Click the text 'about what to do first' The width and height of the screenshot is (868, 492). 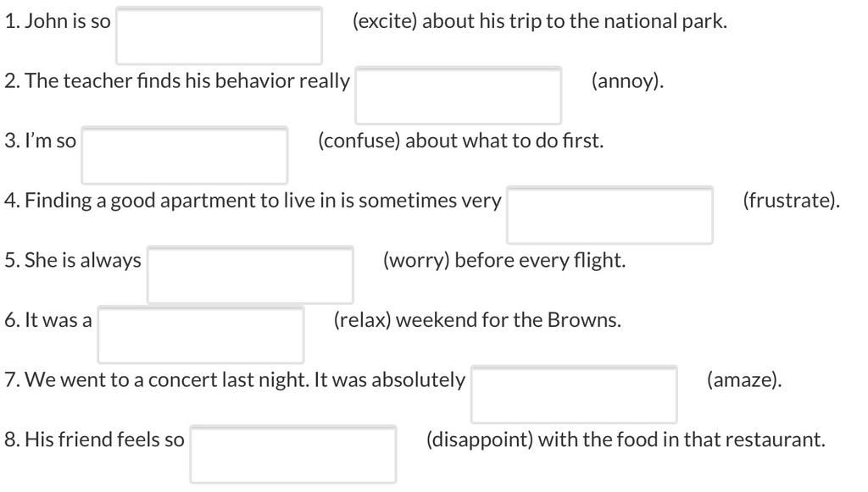tap(504, 141)
